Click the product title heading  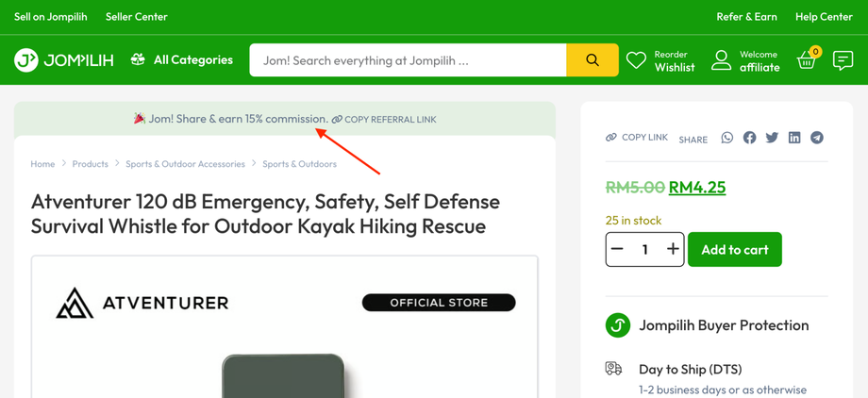coord(265,214)
